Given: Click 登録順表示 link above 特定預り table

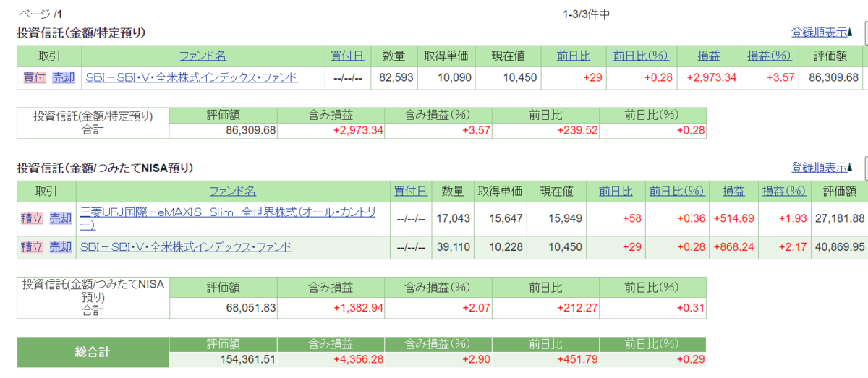Looking at the screenshot, I should [820, 32].
